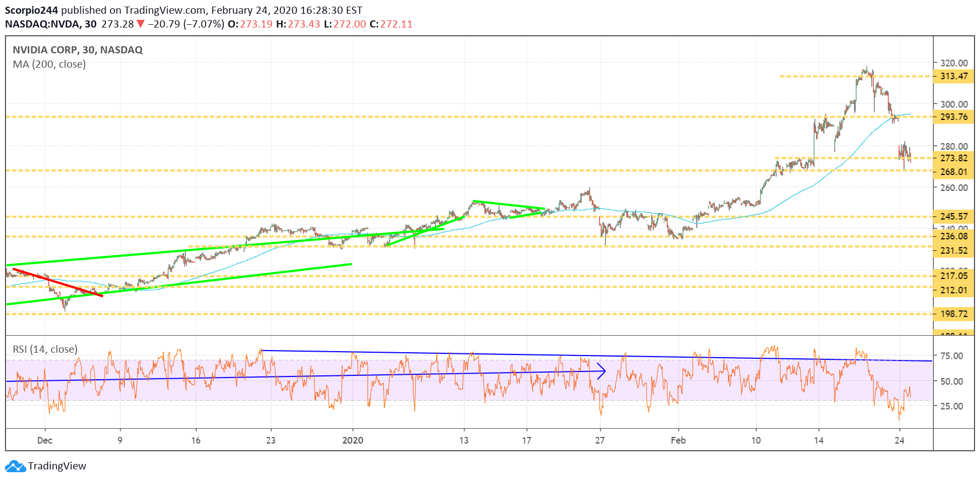Viewport: 980px width, 481px height.
Task: Click the TradingView cloud logo icon
Action: click(15, 466)
